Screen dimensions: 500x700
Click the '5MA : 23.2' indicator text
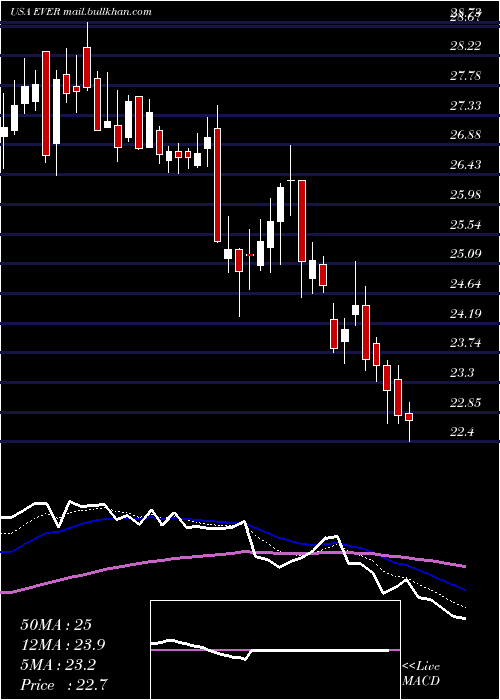coord(58,665)
